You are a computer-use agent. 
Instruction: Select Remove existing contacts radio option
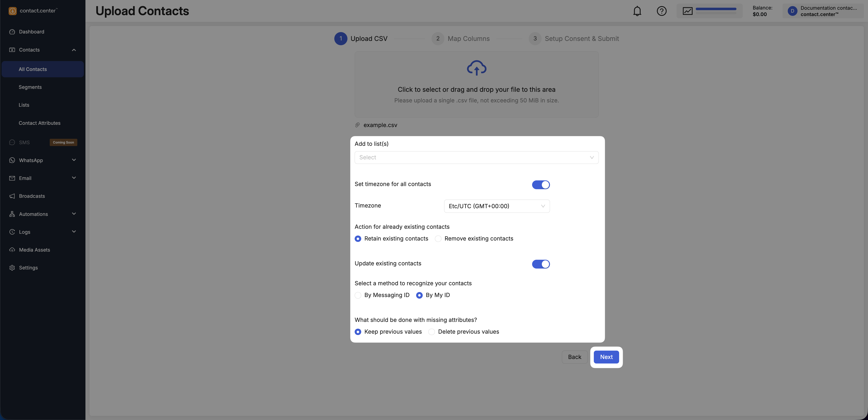(x=438, y=239)
